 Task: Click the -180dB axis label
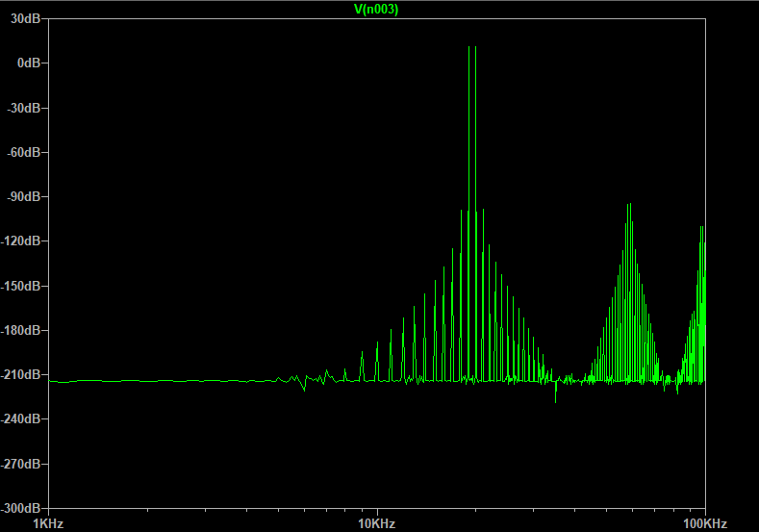21,331
